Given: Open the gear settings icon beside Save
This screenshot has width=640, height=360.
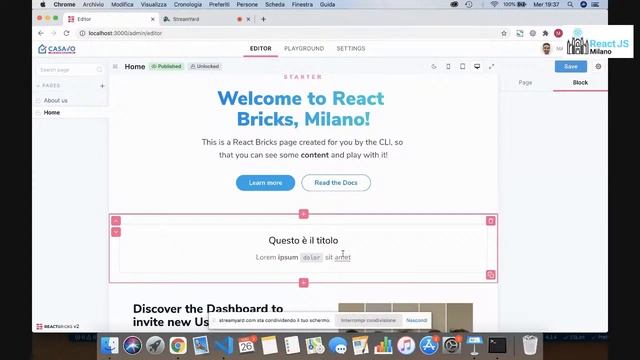Looking at the screenshot, I should (598, 67).
